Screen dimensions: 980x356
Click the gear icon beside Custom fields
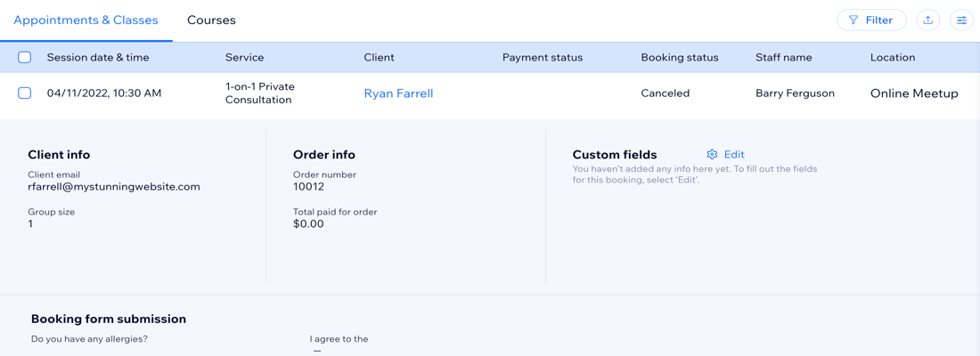tap(712, 155)
